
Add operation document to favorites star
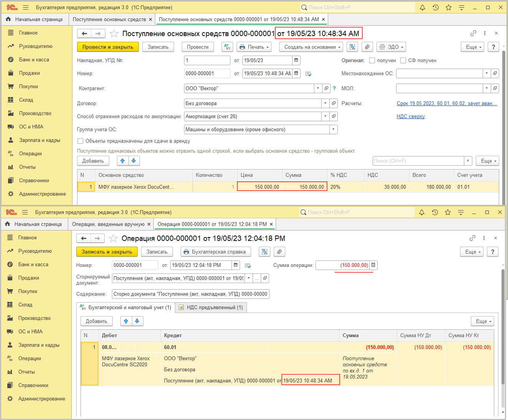[x=113, y=239]
